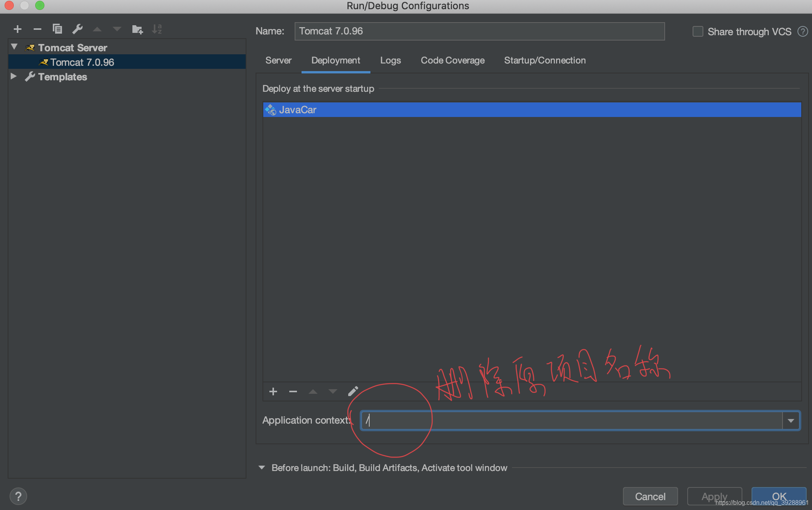Close the dialog with red button

(x=9, y=5)
